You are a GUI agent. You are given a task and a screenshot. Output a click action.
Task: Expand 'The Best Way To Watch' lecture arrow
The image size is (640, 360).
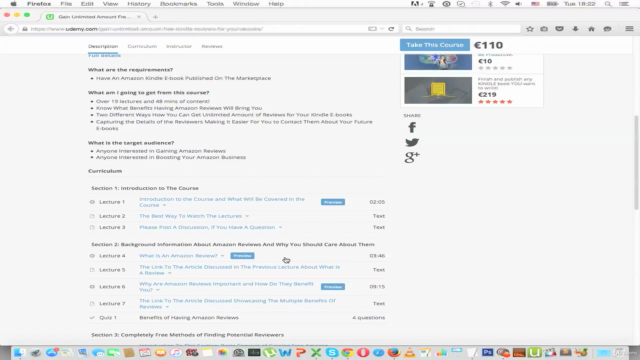(x=247, y=216)
